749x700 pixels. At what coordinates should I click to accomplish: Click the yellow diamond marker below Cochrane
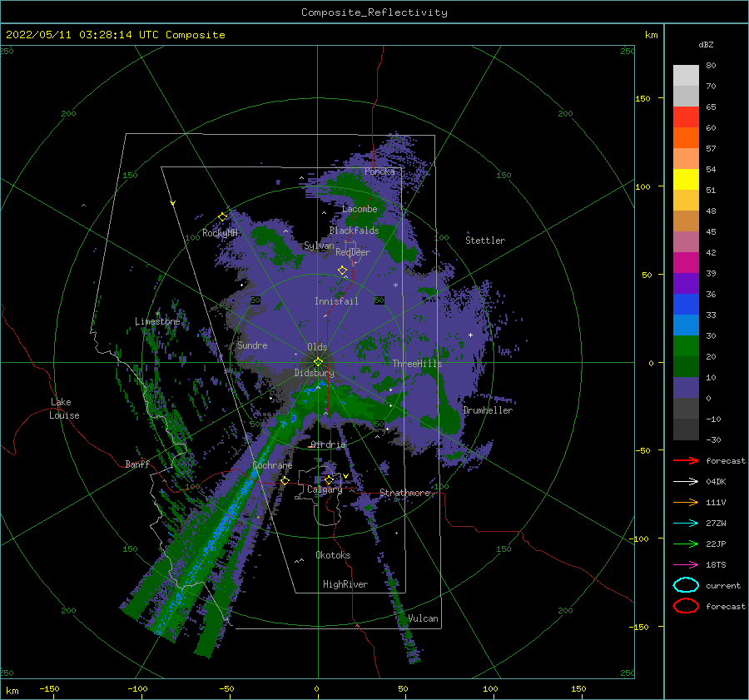click(x=285, y=480)
